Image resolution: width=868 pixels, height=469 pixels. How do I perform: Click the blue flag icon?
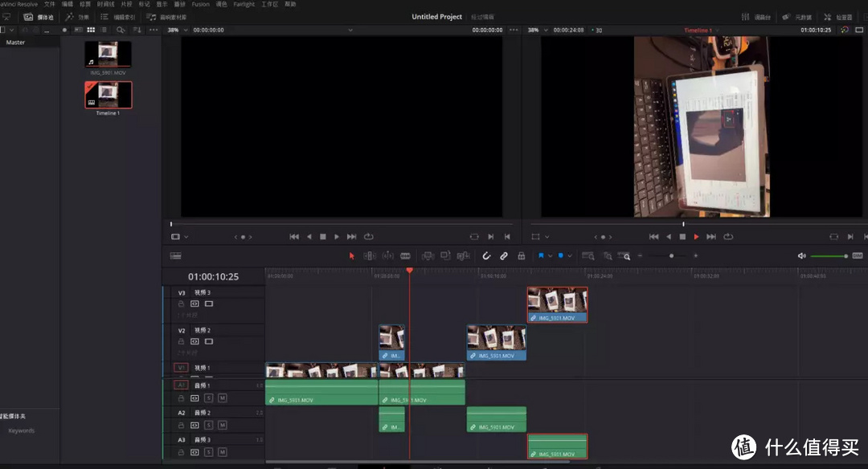pos(541,256)
